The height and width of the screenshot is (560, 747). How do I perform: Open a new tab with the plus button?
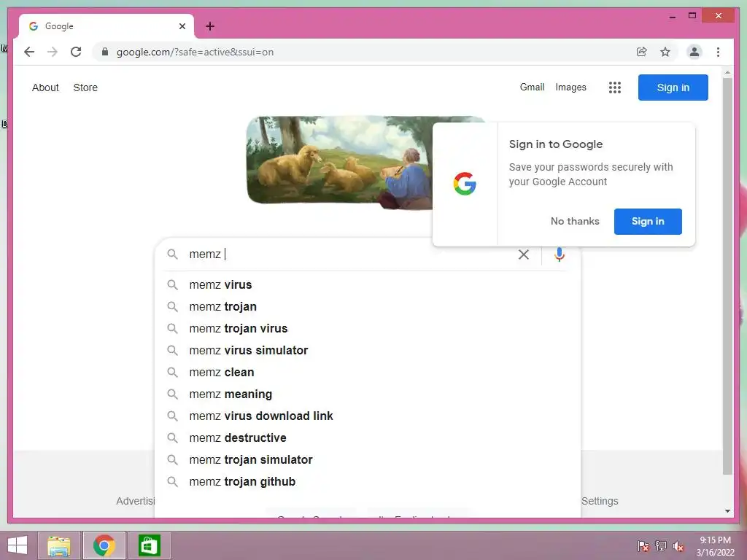(x=210, y=26)
